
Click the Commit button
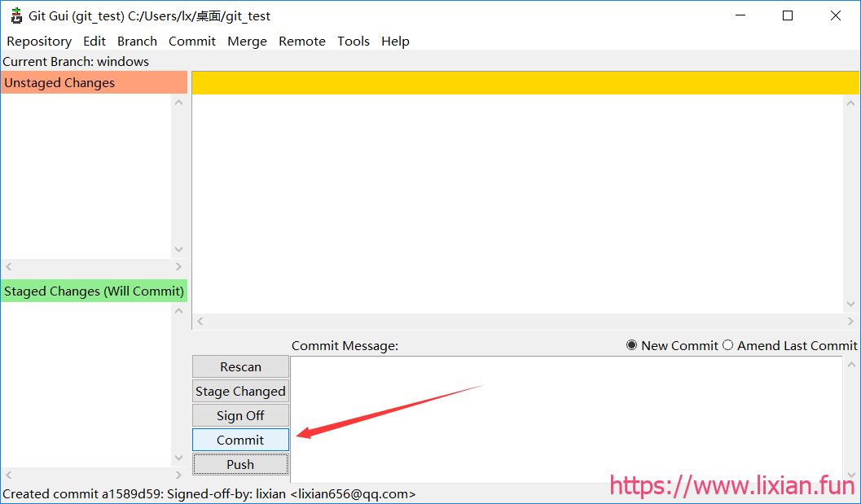(240, 440)
